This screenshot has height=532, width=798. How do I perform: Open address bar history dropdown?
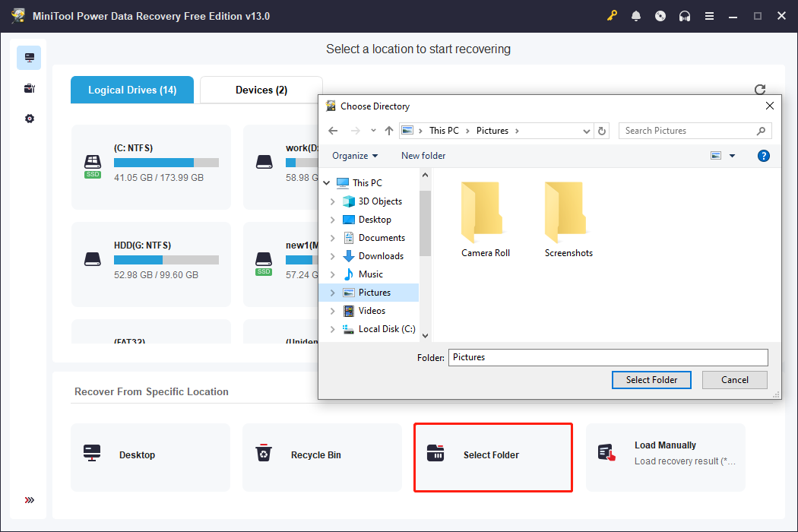pos(586,131)
